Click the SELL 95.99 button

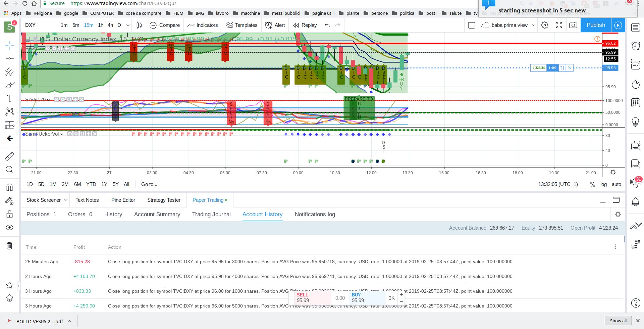(x=312, y=298)
